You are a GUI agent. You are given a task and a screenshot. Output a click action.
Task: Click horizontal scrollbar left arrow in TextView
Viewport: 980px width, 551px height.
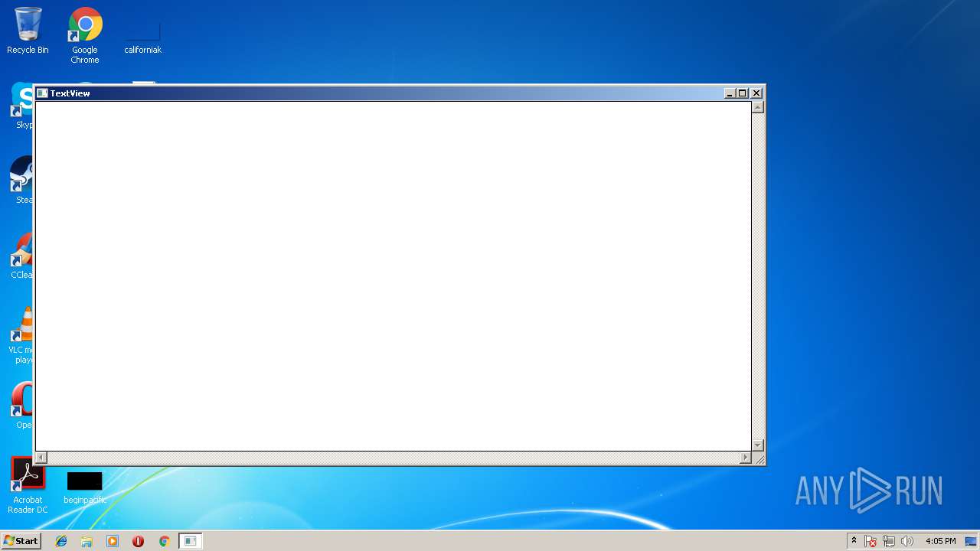41,458
